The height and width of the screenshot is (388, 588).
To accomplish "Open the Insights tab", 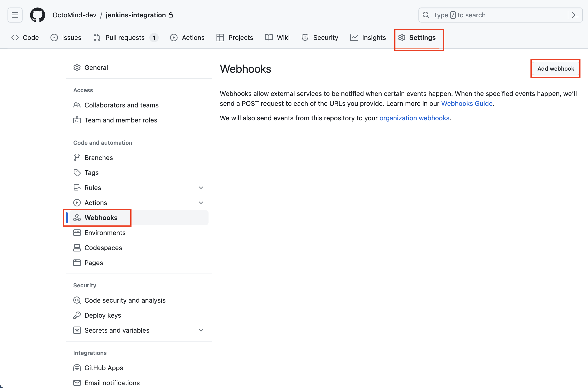I will [374, 37].
